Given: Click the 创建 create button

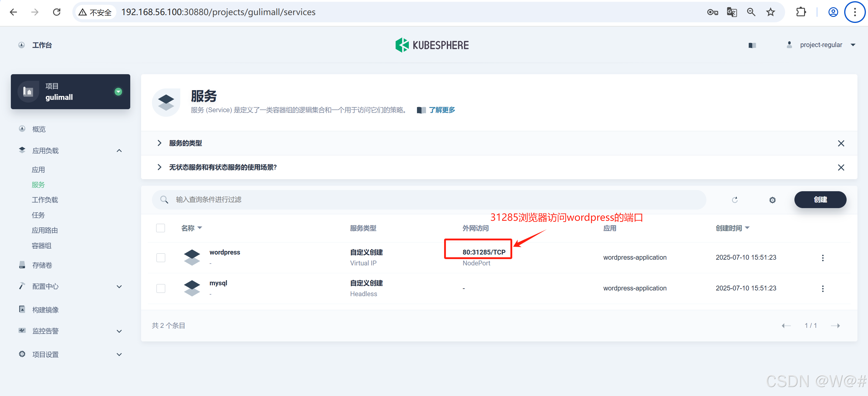Looking at the screenshot, I should tap(820, 200).
